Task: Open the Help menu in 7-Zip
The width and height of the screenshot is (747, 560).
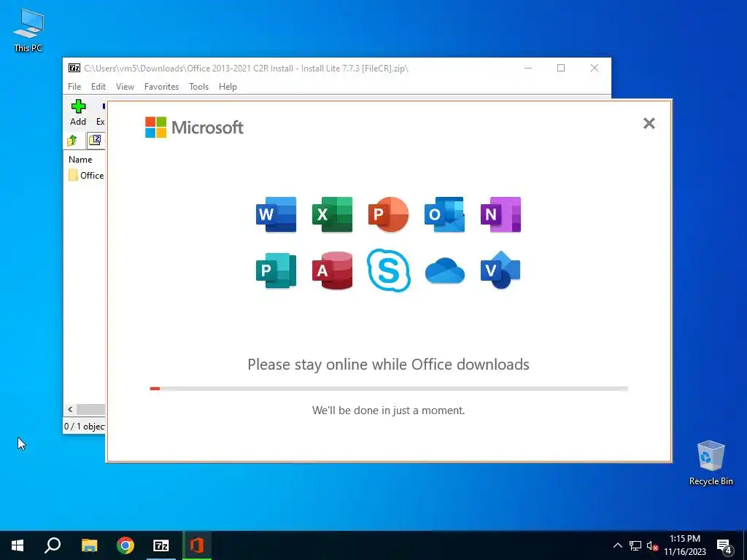Action: 228,87
